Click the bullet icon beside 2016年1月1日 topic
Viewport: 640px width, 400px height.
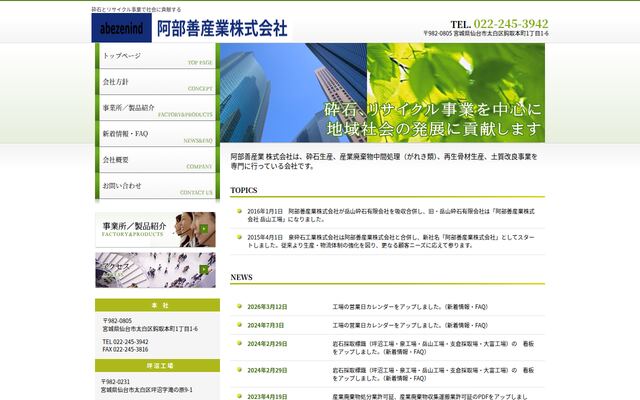239,211
